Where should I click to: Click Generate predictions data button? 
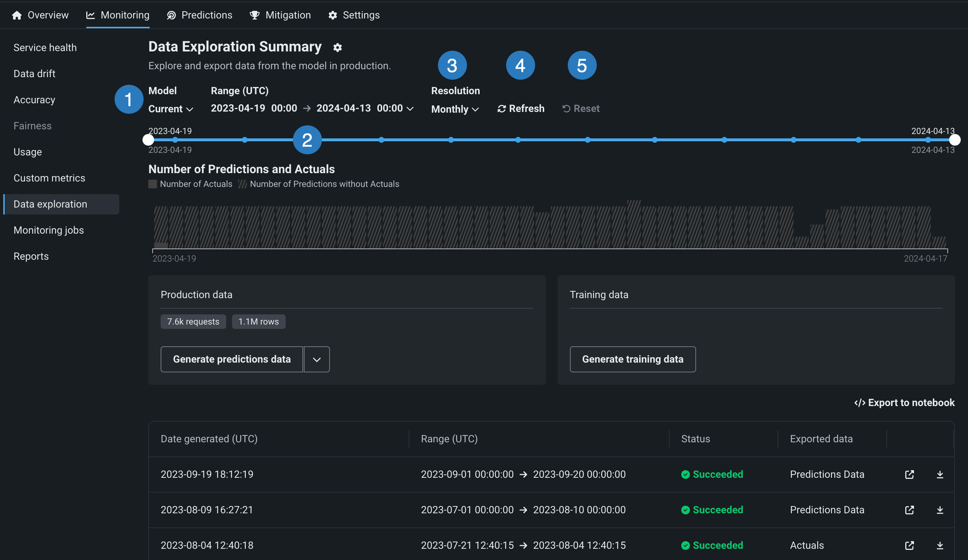click(x=232, y=359)
